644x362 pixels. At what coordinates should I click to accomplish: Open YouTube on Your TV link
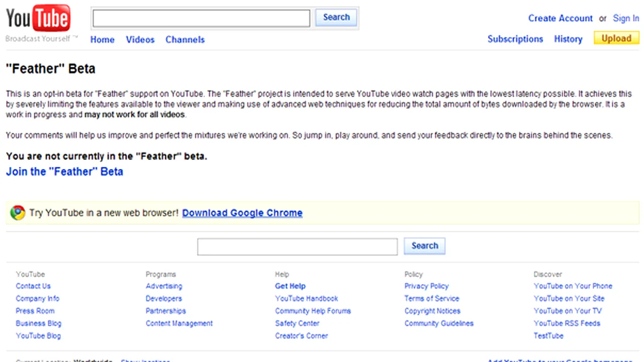pos(568,311)
